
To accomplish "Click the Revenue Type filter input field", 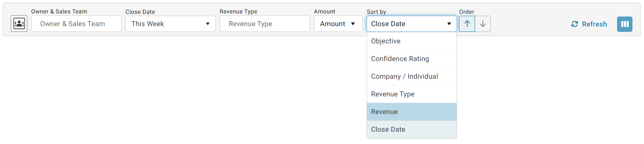I will (265, 24).
